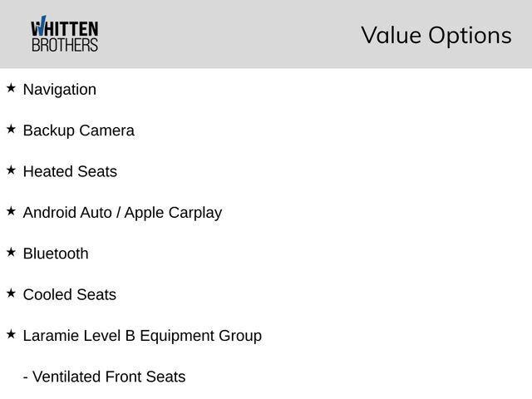
Task: Select the Backup Camera option text
Action: [79, 131]
